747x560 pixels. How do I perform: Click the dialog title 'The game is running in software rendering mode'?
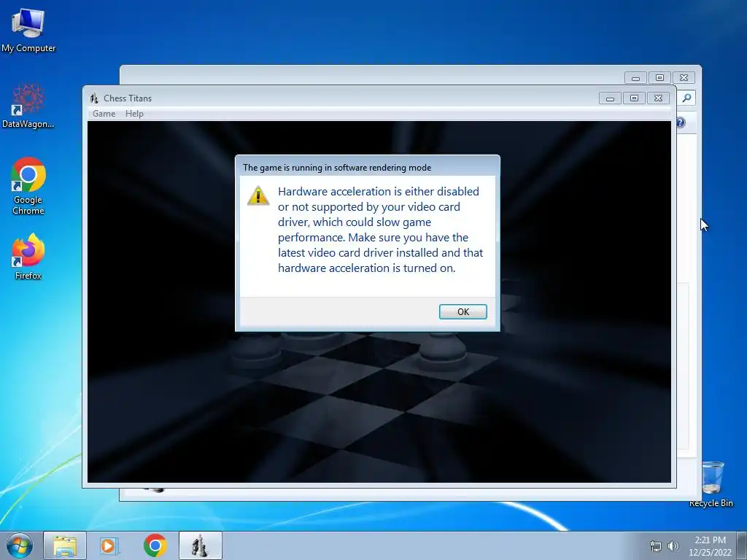pos(337,168)
